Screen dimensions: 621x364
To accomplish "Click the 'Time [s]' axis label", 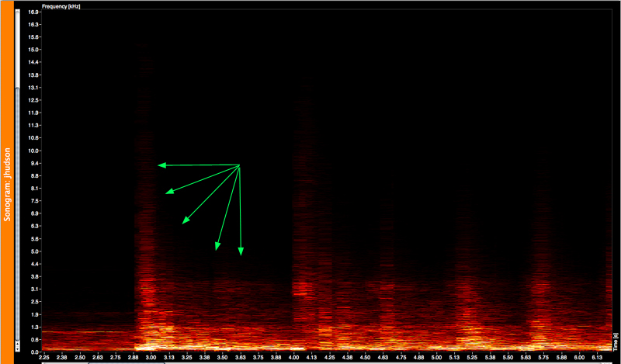I will (x=616, y=341).
